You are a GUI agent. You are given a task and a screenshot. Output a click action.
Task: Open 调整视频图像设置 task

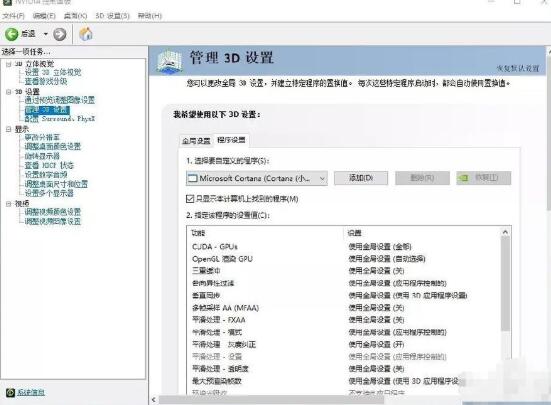pos(53,221)
